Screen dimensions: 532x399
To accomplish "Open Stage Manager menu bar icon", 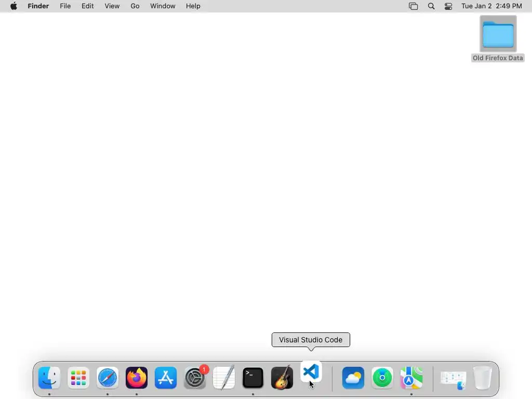I will point(413,6).
